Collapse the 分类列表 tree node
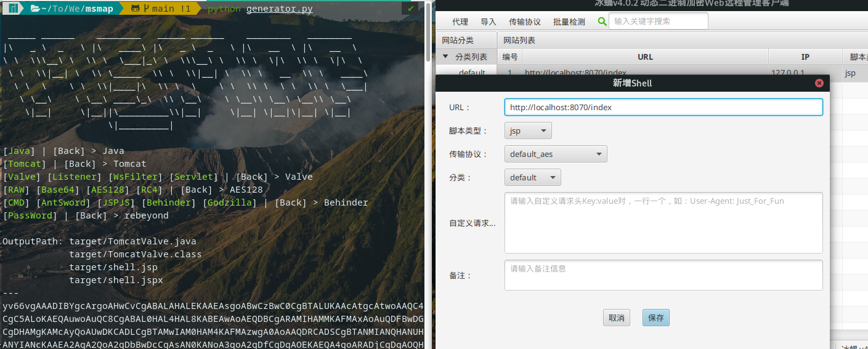The image size is (868, 349). pyautogui.click(x=446, y=57)
